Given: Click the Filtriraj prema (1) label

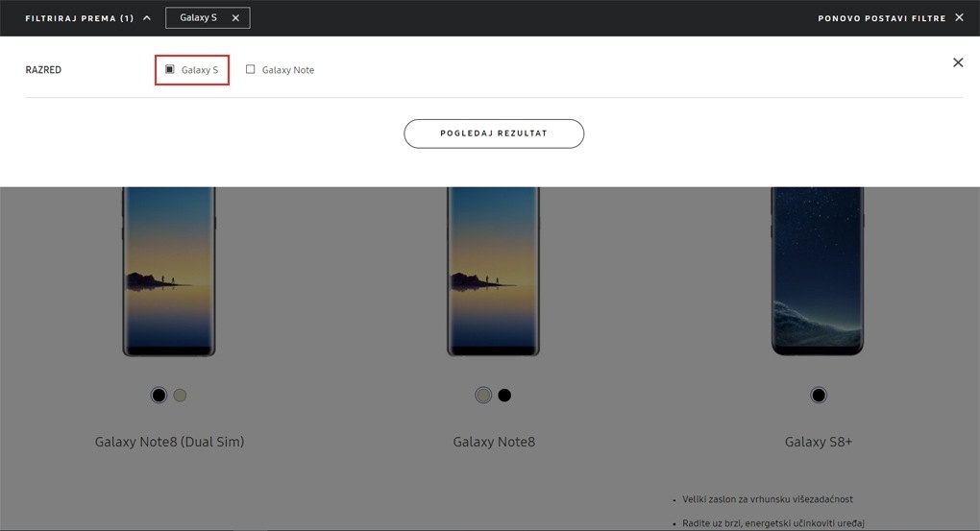Looking at the screenshot, I should [x=80, y=18].
